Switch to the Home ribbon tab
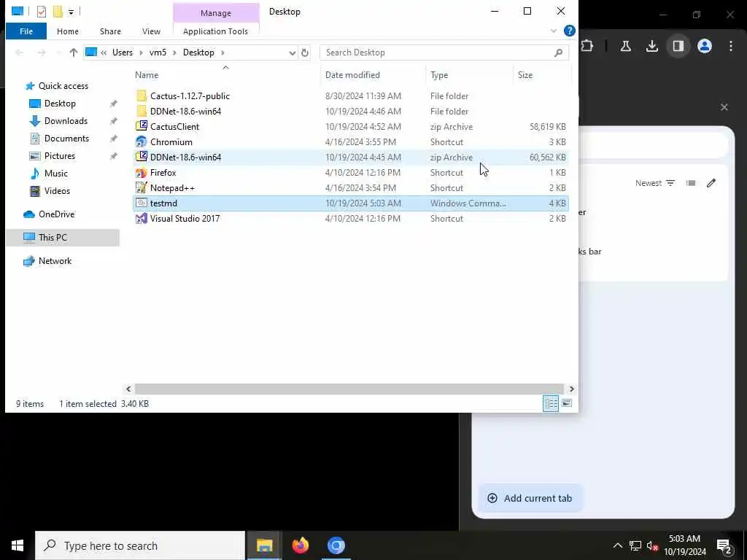The height and width of the screenshot is (560, 747). 68,31
